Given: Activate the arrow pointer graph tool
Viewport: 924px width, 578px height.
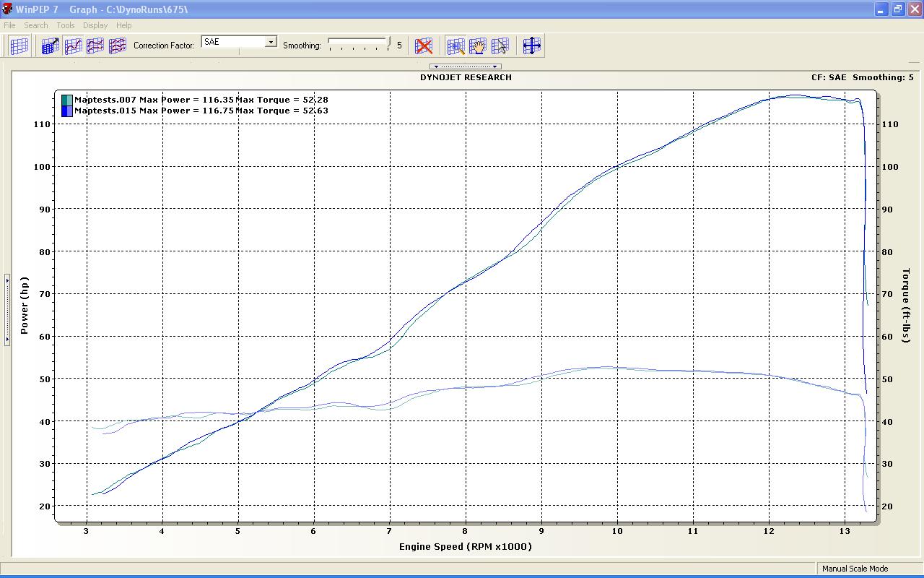Looking at the screenshot, I should [500, 46].
